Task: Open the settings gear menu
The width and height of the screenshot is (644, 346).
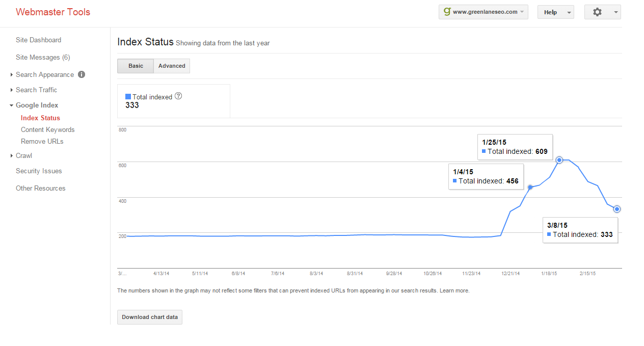Action: click(x=602, y=12)
